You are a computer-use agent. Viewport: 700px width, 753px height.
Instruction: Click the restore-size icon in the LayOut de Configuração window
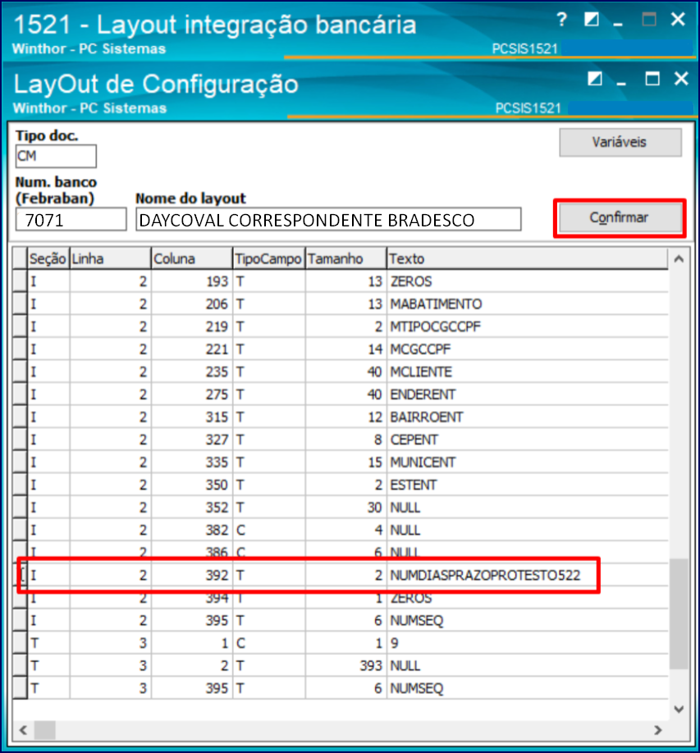pos(595,79)
